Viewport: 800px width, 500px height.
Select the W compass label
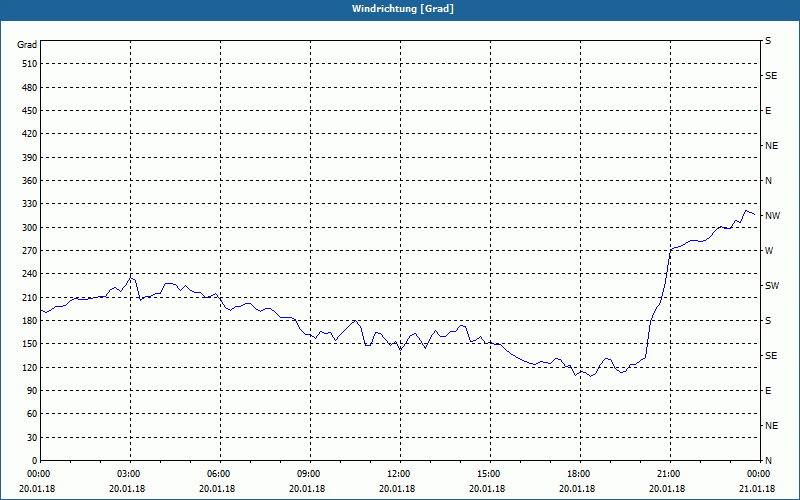coord(769,251)
